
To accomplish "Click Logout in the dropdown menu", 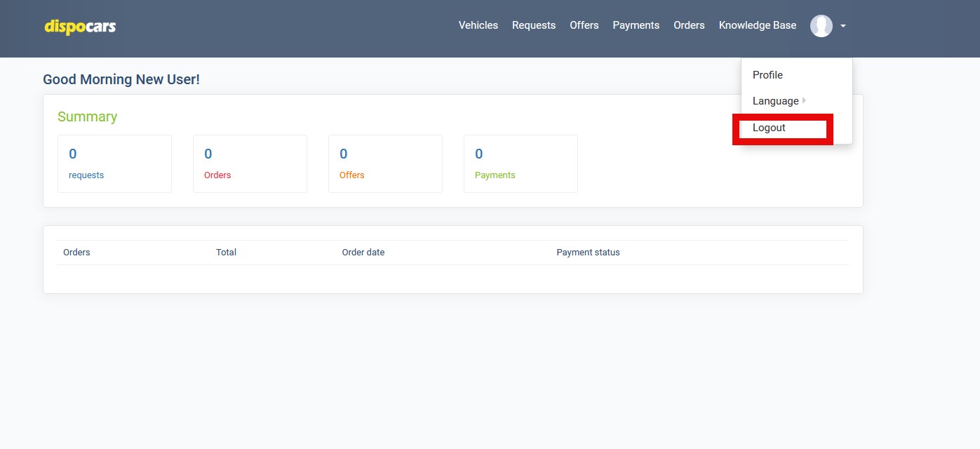I will coord(769,128).
